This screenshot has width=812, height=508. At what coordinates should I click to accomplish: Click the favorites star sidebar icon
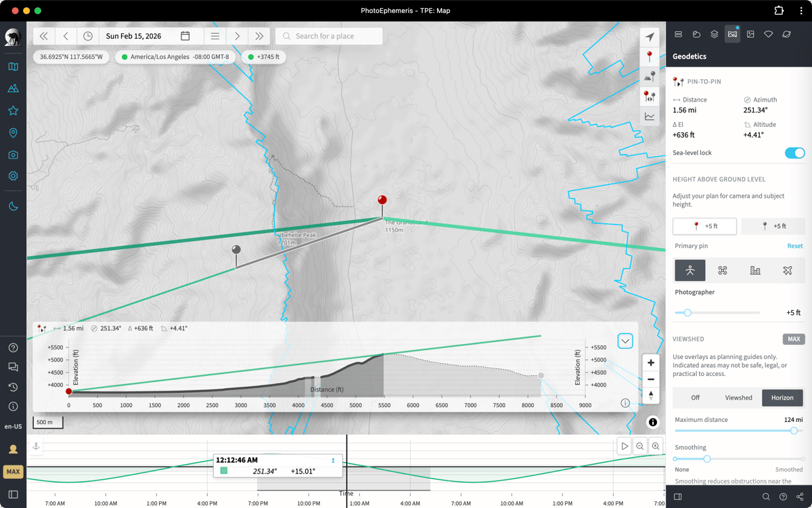(13, 110)
